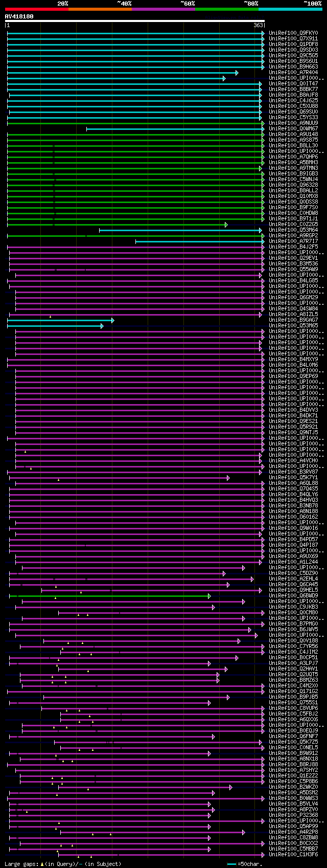The width and height of the screenshot is (327, 868).
Task: Select the UniRef100_Q53M64 label
Action: (293, 230)
